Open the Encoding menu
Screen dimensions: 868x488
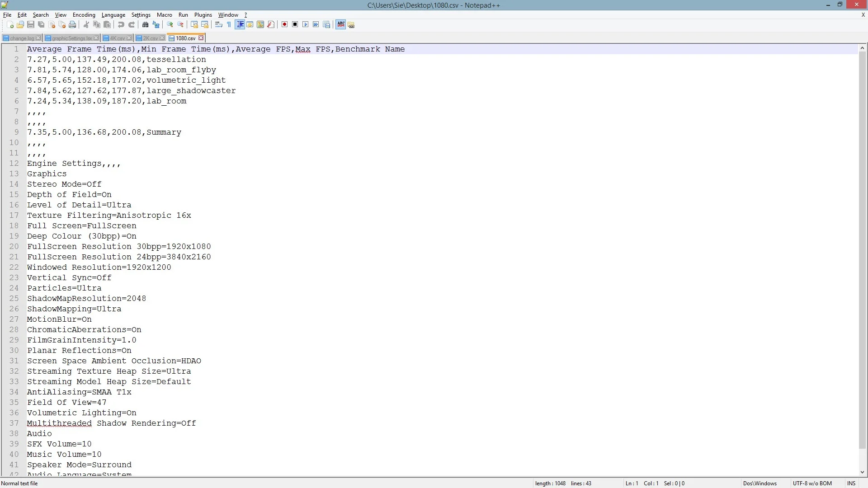tap(84, 15)
